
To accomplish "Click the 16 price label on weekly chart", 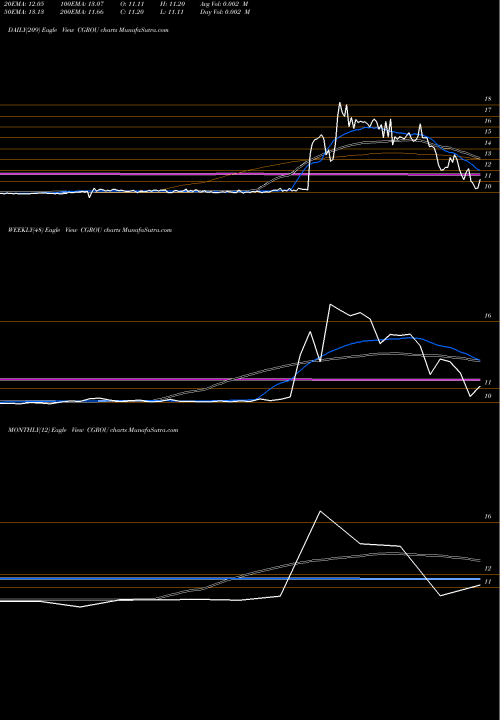I will [x=488, y=316].
